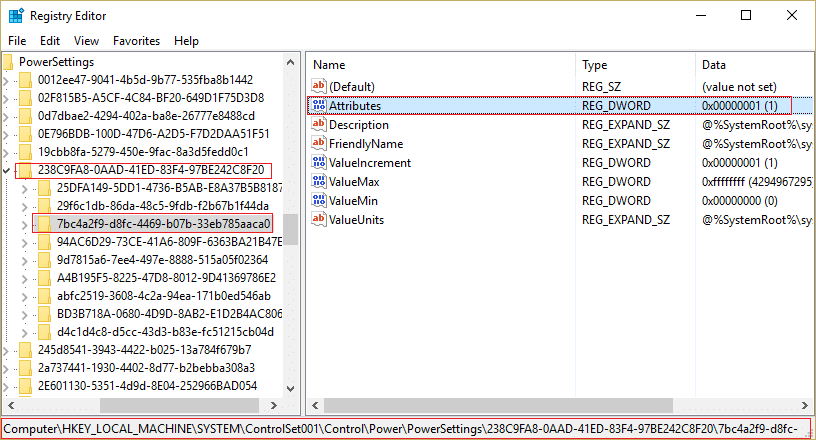Select the ValueMax value name
This screenshot has height=440, width=816.
click(x=354, y=182)
